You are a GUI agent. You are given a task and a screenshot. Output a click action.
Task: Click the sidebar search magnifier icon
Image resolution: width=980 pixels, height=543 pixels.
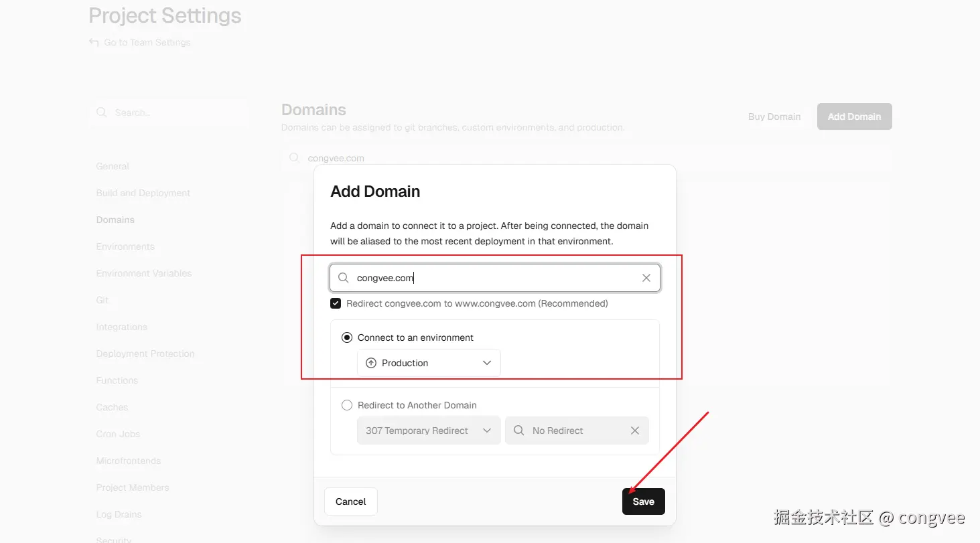[x=102, y=112]
